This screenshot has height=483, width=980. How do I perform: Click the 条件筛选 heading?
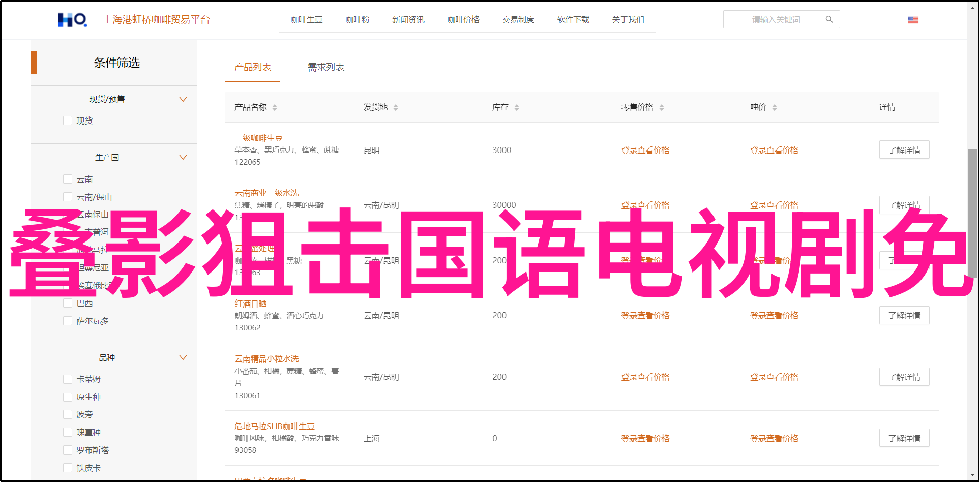(116, 63)
